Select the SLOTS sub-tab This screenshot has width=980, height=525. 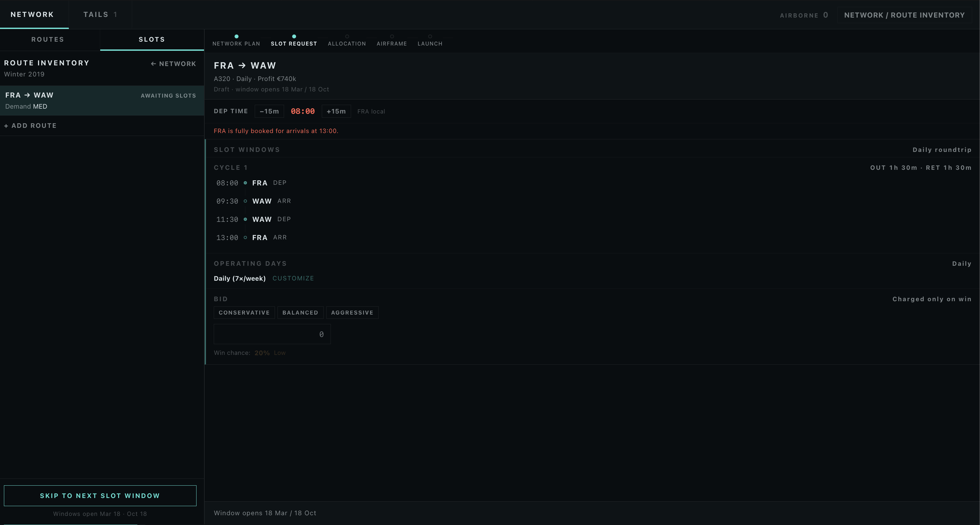click(152, 40)
